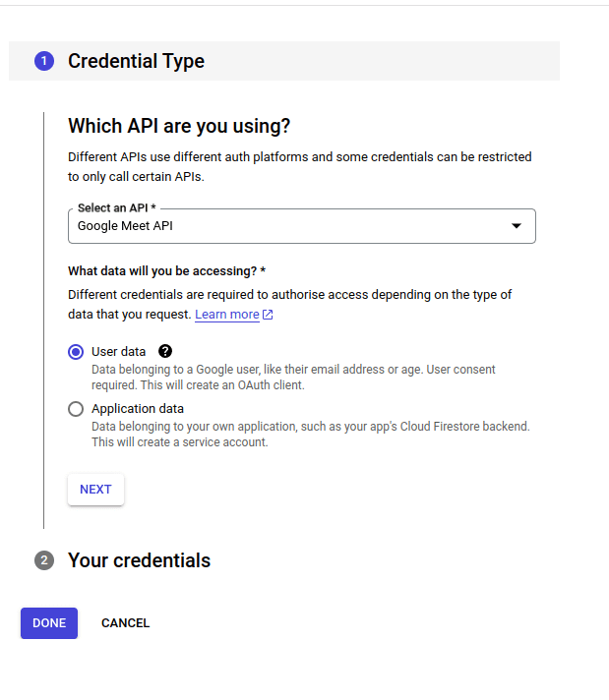Click the DONE button
The width and height of the screenshot is (609, 700).
tap(49, 622)
